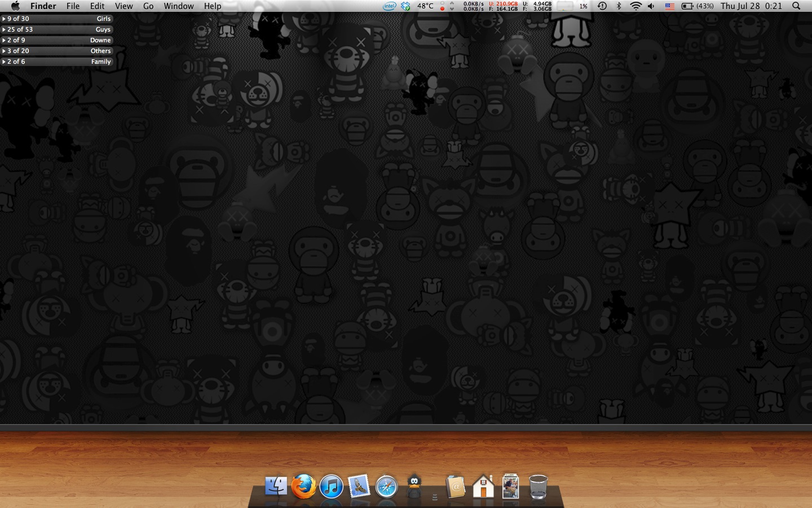812x508 pixels.
Task: Click the '2 of 9' count
Action: pos(16,40)
